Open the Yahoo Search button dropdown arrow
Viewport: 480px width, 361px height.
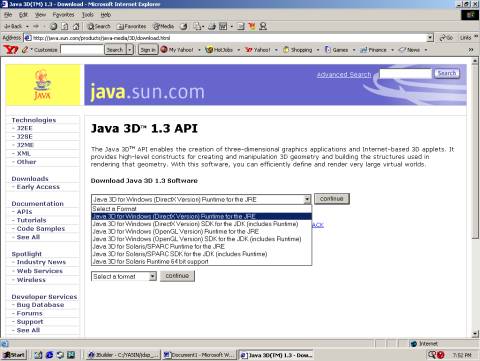point(130,50)
